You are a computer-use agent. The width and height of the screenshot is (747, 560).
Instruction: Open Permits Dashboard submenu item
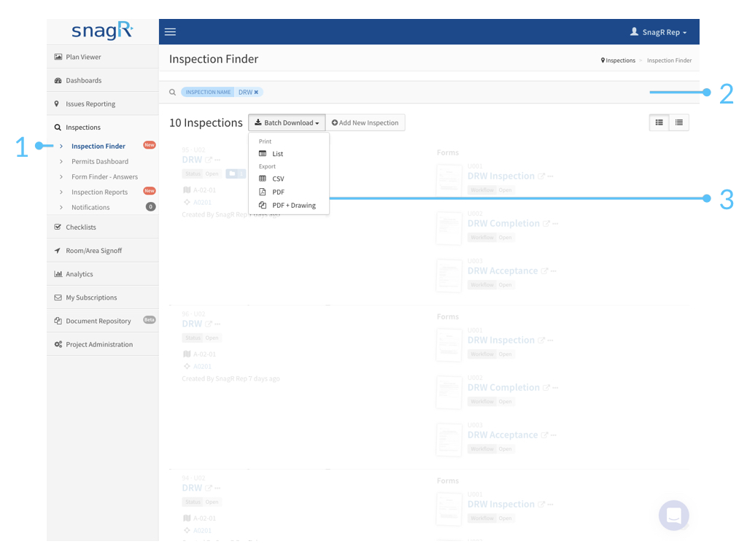click(x=99, y=161)
